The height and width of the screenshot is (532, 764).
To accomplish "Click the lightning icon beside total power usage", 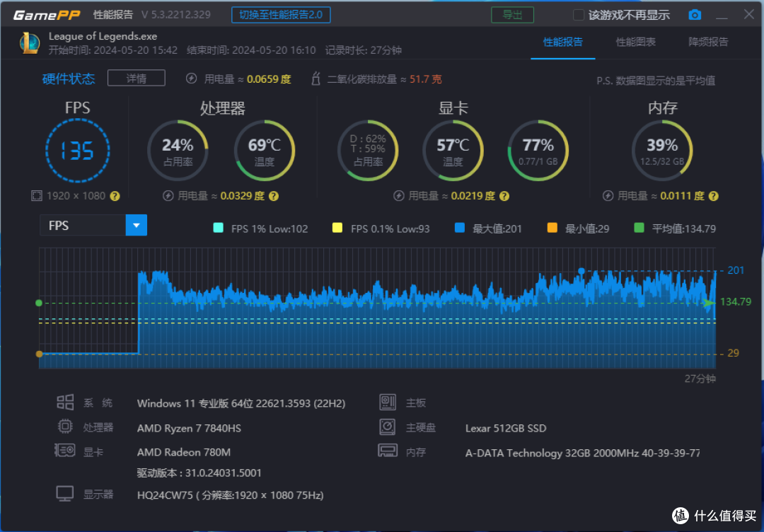I will (x=192, y=79).
